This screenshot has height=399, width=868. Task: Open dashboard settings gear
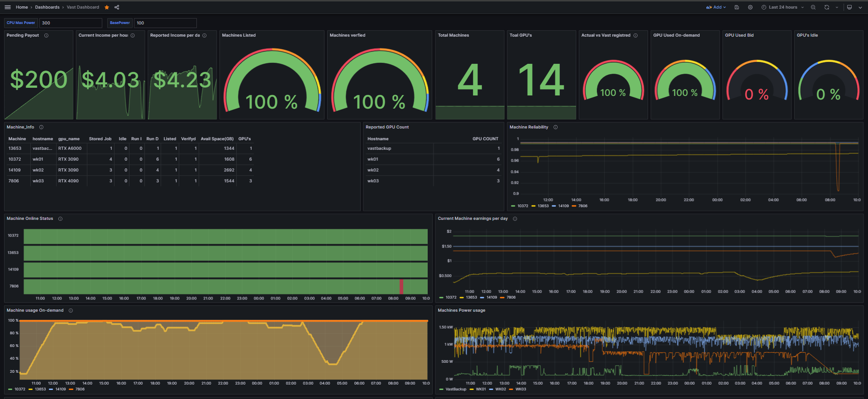click(750, 7)
